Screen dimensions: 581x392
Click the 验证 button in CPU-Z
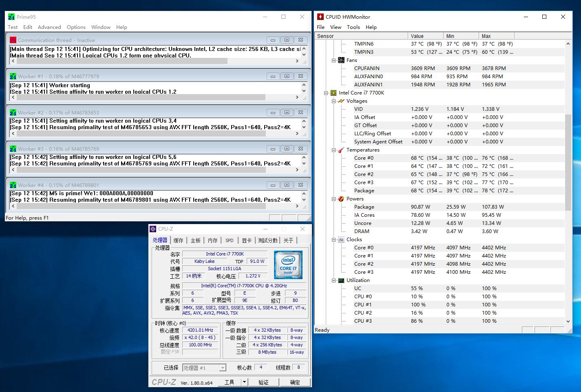tap(263, 382)
